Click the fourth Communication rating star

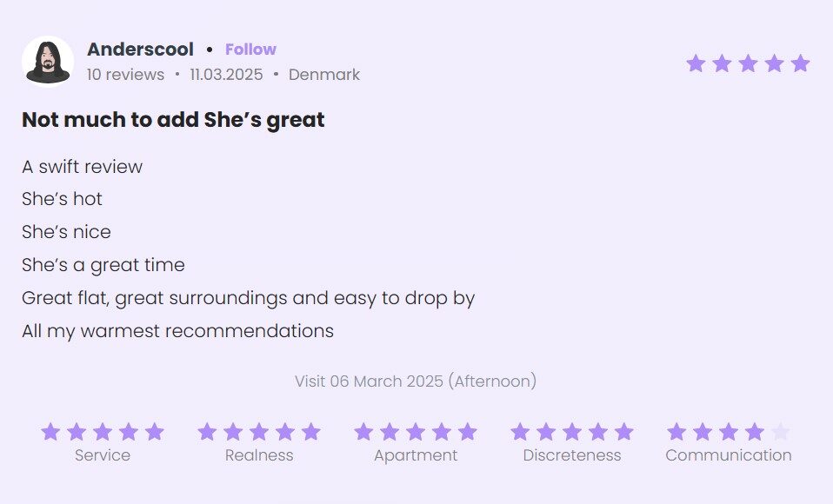click(x=755, y=432)
